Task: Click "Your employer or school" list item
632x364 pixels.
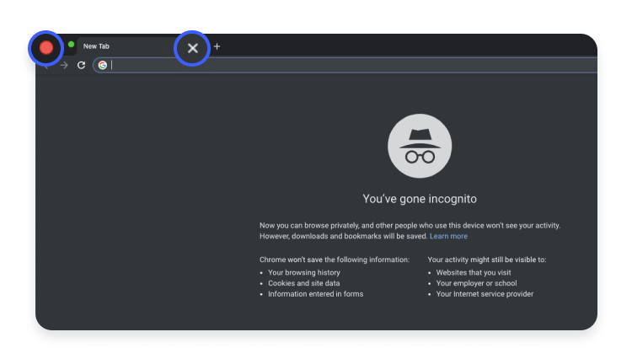Action: [x=476, y=283]
